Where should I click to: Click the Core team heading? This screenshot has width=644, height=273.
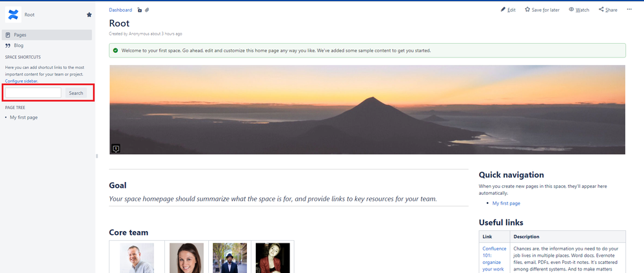(x=128, y=233)
